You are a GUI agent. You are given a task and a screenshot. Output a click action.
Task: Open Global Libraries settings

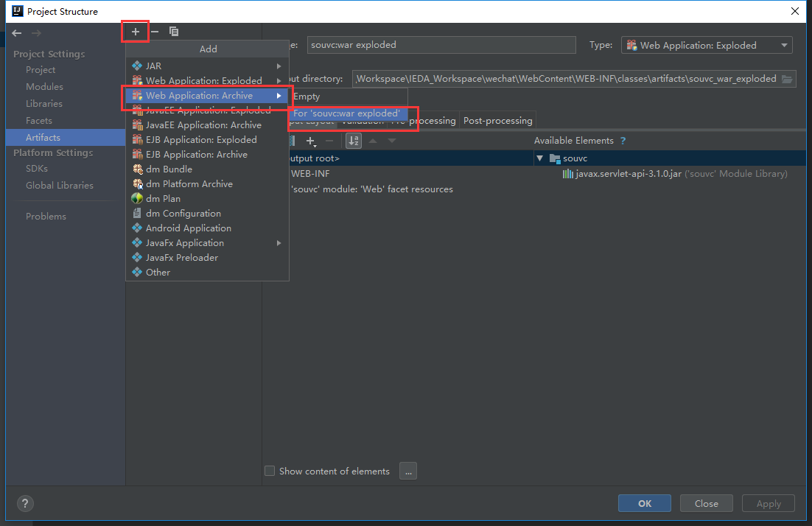click(60, 186)
